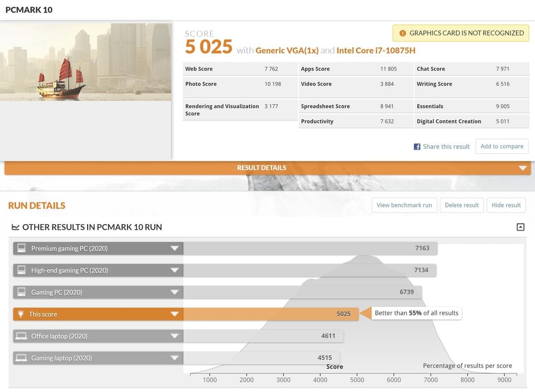Screen dimensions: 535x392
Task: Expand High-end gaming PC (2020) dropdown arrow
Action: [x=174, y=270]
